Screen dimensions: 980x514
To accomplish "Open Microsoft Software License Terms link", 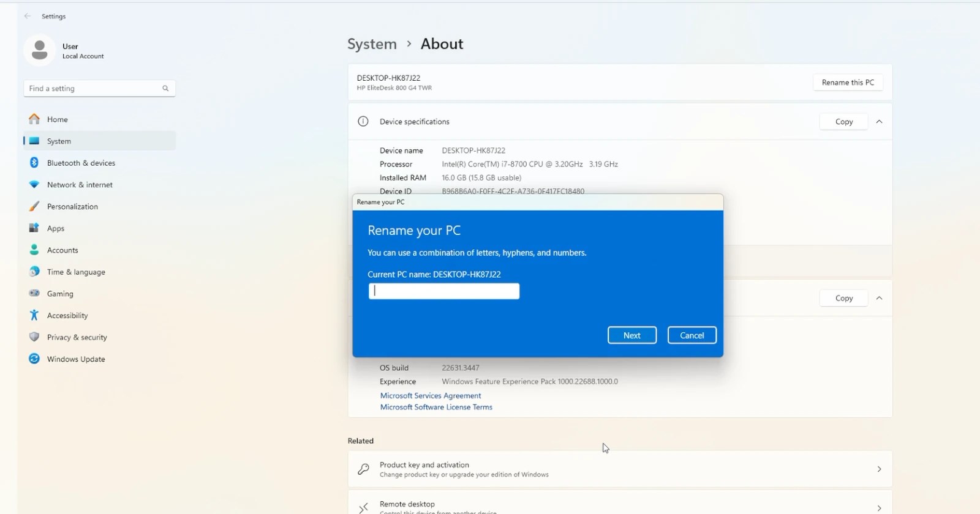I will click(x=436, y=407).
